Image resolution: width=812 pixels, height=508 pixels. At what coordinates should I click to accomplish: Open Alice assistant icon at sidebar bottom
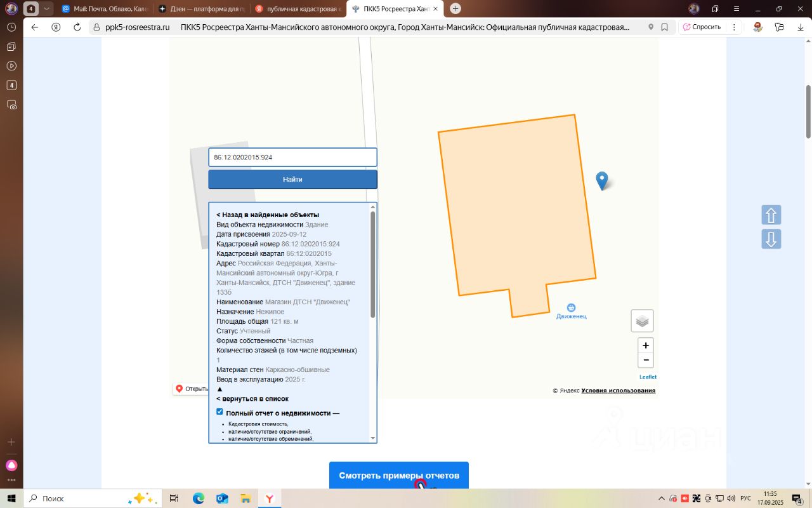point(11,465)
